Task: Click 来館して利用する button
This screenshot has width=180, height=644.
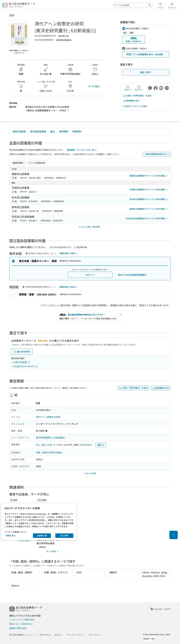Action: click(x=133, y=39)
